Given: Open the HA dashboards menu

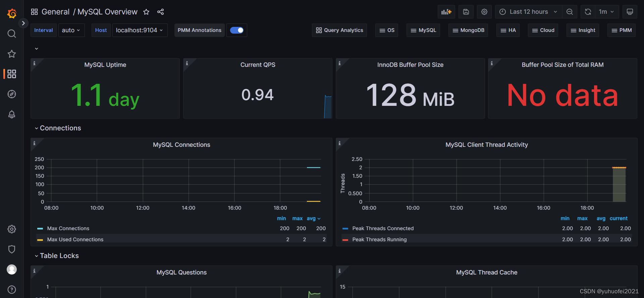Looking at the screenshot, I should point(508,30).
